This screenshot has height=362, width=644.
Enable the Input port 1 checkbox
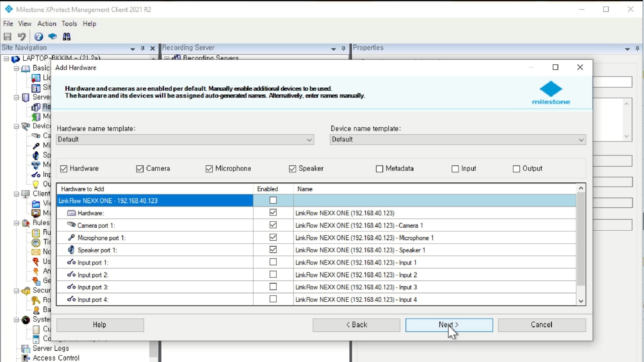[273, 262]
